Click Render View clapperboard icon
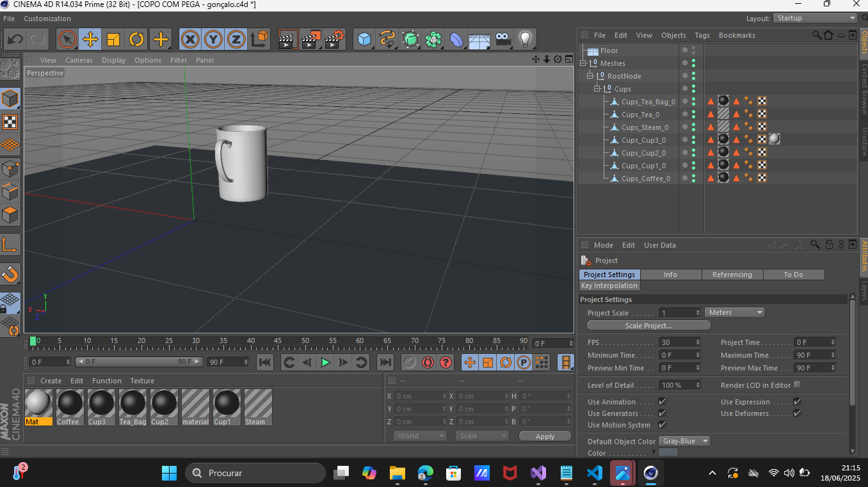868x487 pixels. coord(288,40)
